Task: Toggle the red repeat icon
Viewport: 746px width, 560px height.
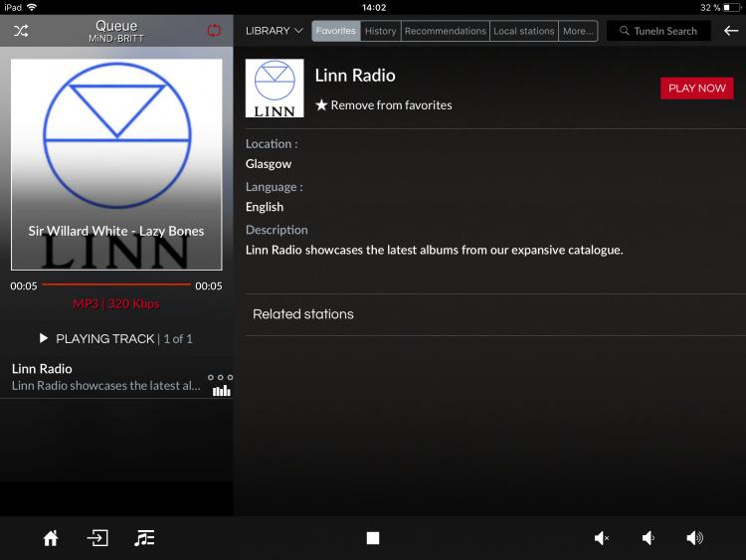Action: point(214,31)
